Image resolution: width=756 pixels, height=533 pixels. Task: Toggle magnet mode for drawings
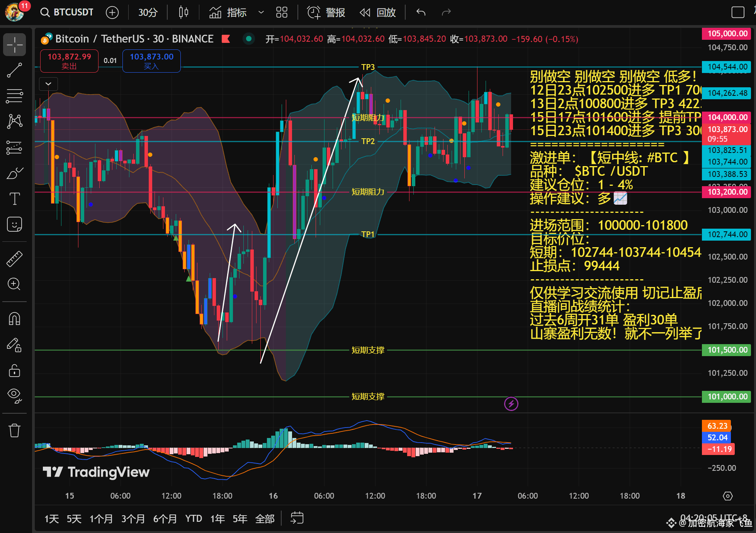(x=15, y=319)
